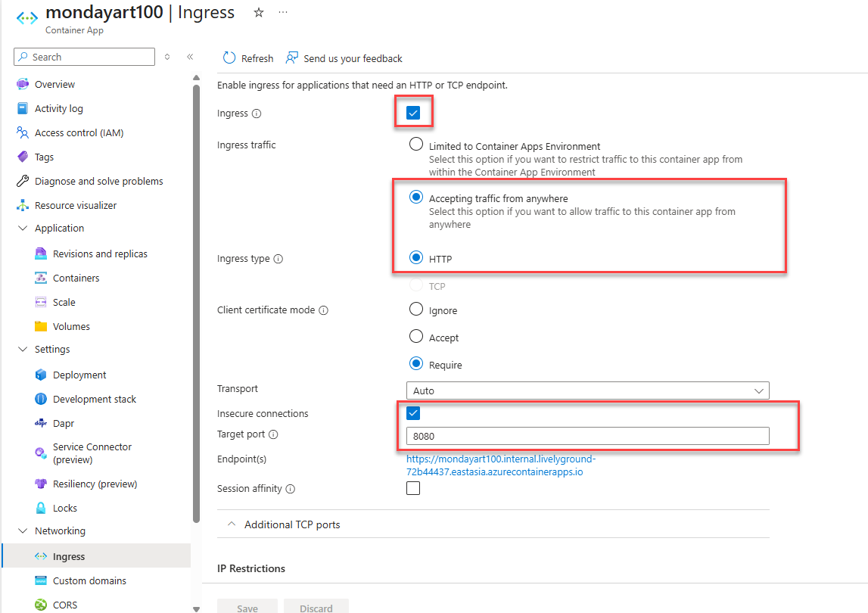The image size is (868, 613).
Task: Click the sidebar Search input field
Action: coord(84,57)
